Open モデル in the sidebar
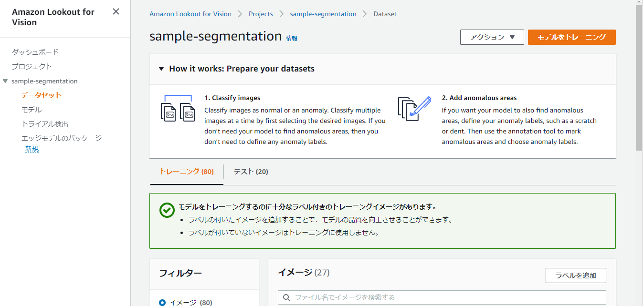The width and height of the screenshot is (644, 306). coord(32,109)
